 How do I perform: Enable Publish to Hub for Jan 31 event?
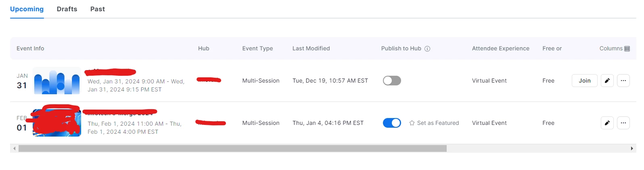[x=392, y=81]
